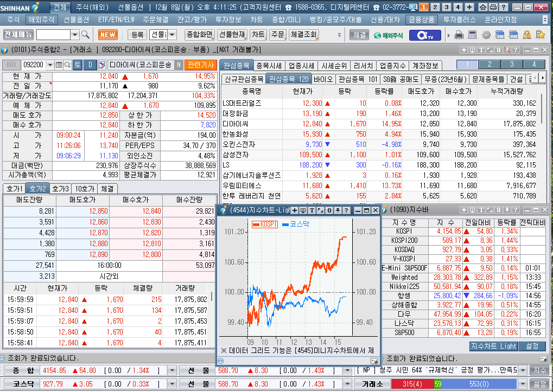Click the round status icon in chart window footer
This screenshot has width=553, height=392.
(221, 361)
